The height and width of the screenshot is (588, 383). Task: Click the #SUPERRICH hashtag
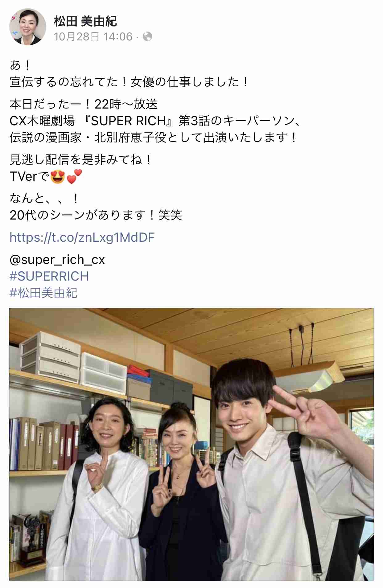(x=49, y=276)
